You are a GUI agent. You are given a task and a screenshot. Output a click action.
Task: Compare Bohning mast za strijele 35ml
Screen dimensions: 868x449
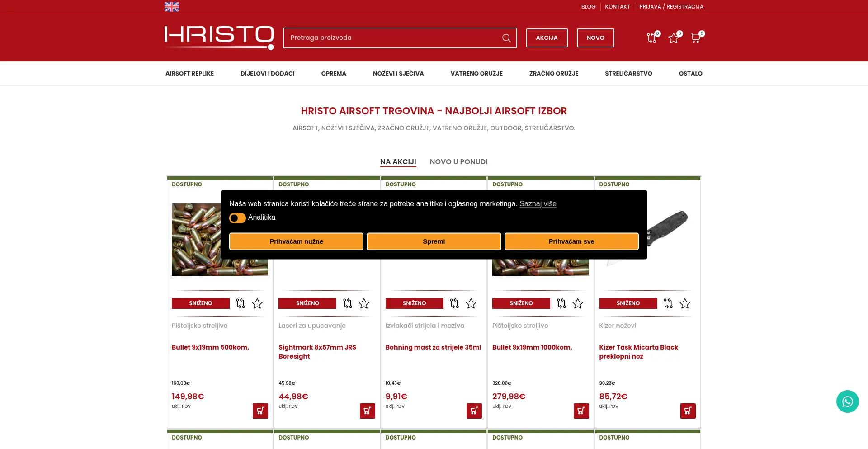point(454,303)
